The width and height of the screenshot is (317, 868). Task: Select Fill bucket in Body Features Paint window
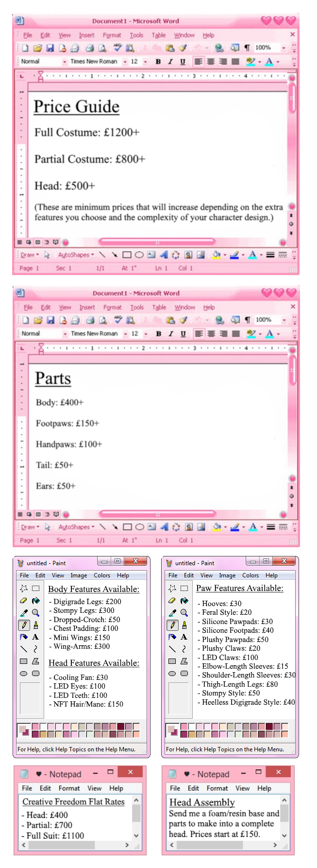click(35, 601)
